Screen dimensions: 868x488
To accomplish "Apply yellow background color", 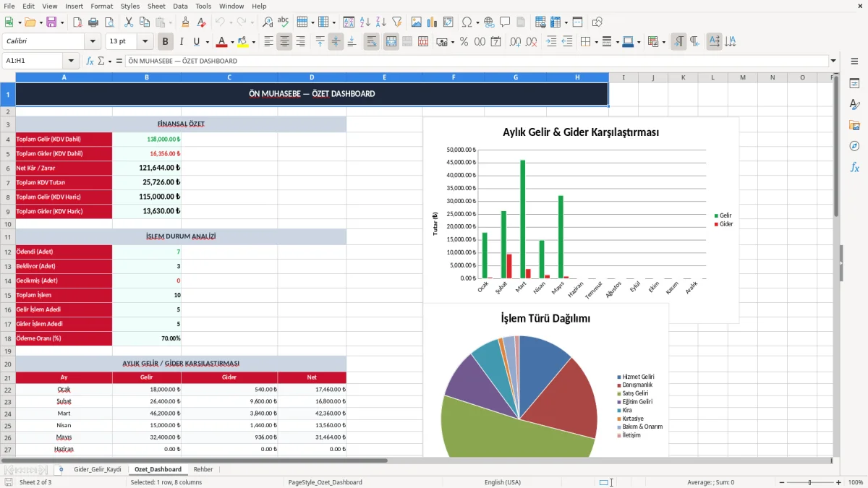I will pos(242,42).
